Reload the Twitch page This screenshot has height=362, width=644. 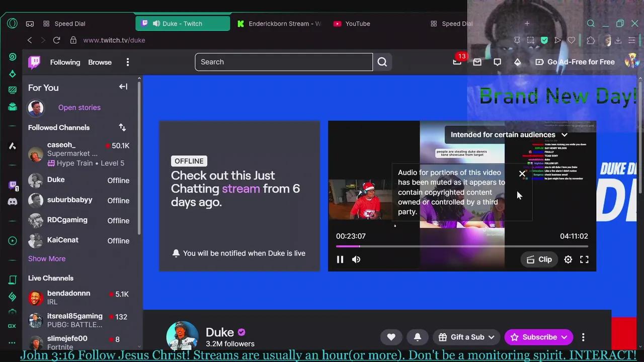point(56,40)
